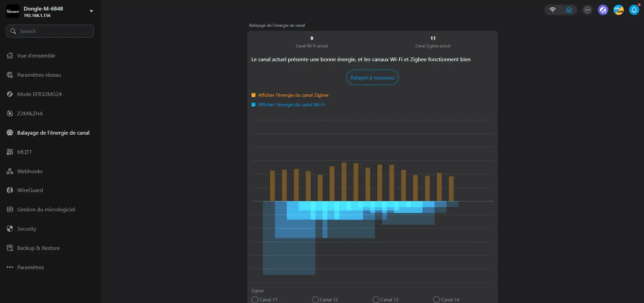Viewport: 644px width, 303px height.
Task: Open notifications bell icon
Action: 634,10
